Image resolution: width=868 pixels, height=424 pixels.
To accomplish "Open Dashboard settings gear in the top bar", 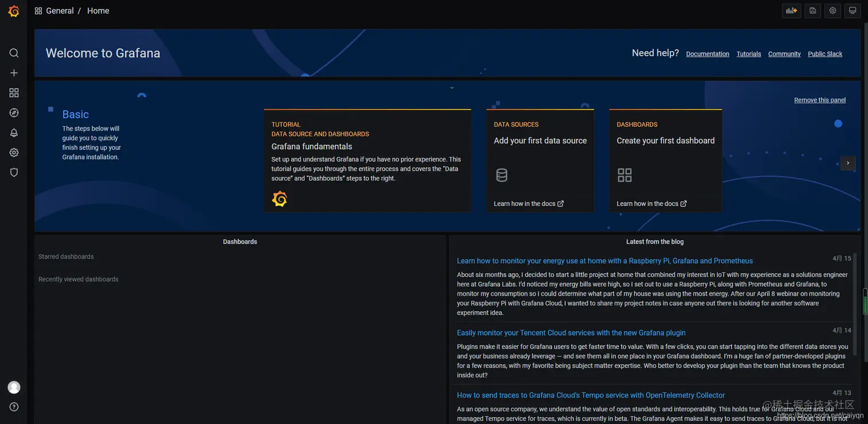I will (832, 10).
